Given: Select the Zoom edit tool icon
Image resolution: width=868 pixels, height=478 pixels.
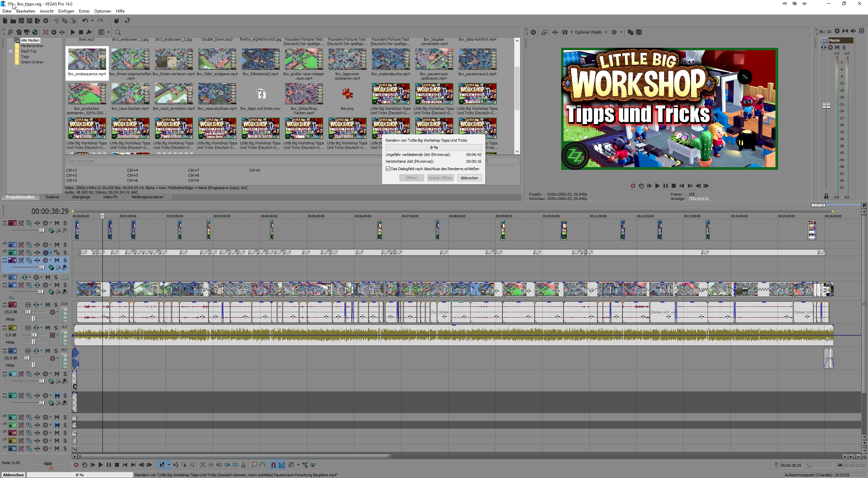Looking at the screenshot, I should coord(192,465).
